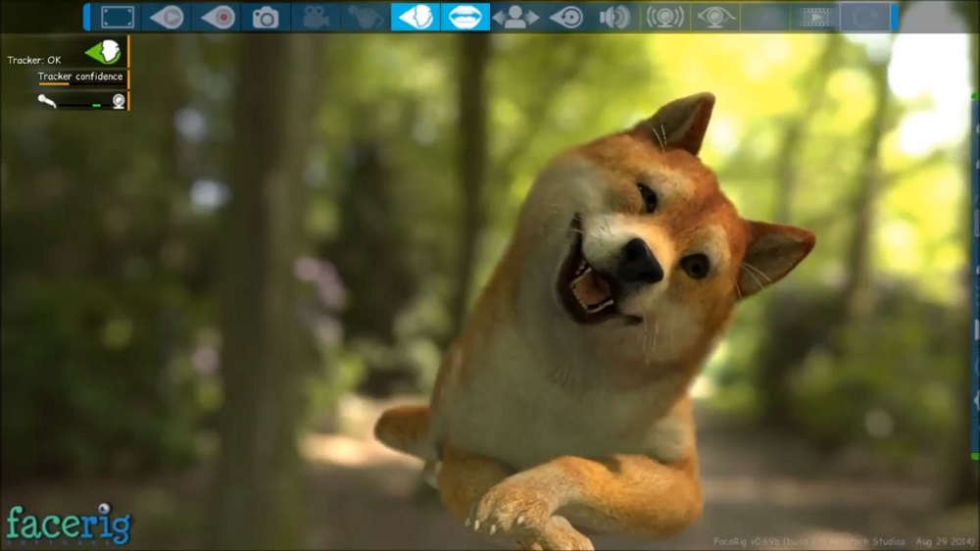Collapse toolbar using left blue edge handle
Viewport: 980px width, 551px height.
point(87,17)
